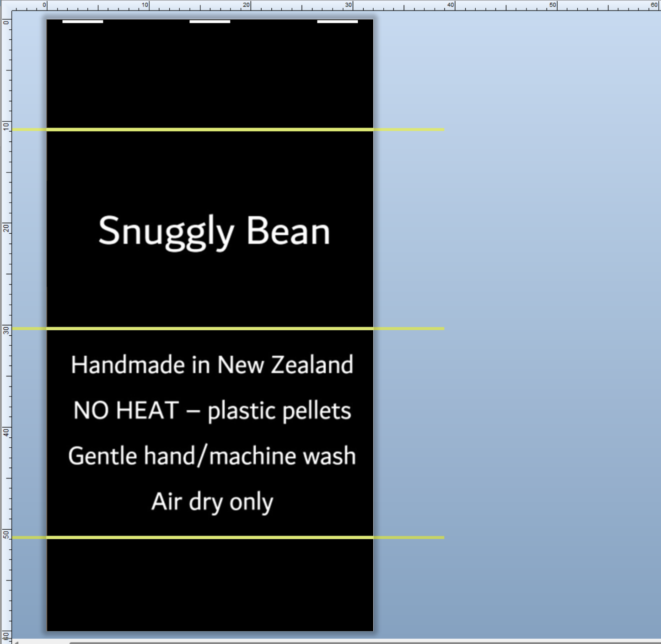Select the "NO HEAT – plastic pellets" text
The image size is (661, 644).
tap(212, 410)
